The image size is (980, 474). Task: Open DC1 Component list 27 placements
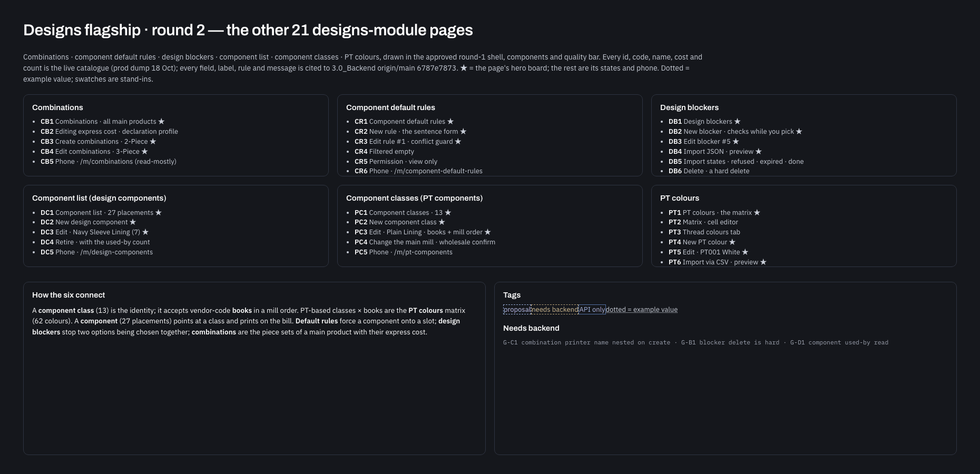click(x=101, y=213)
